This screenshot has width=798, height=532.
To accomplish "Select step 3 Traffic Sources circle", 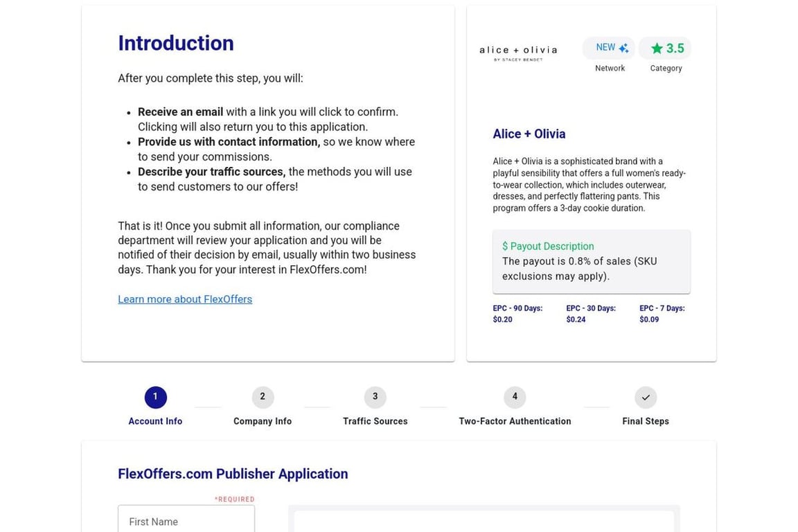I will pyautogui.click(x=375, y=397).
